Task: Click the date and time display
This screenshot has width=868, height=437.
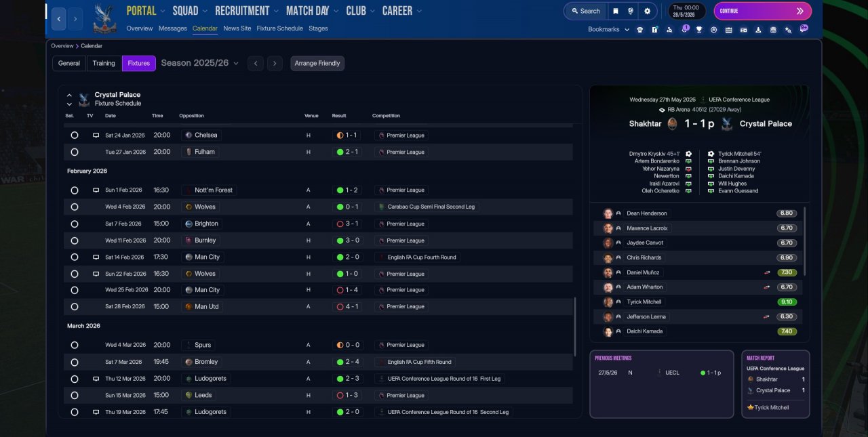Action: [687, 11]
